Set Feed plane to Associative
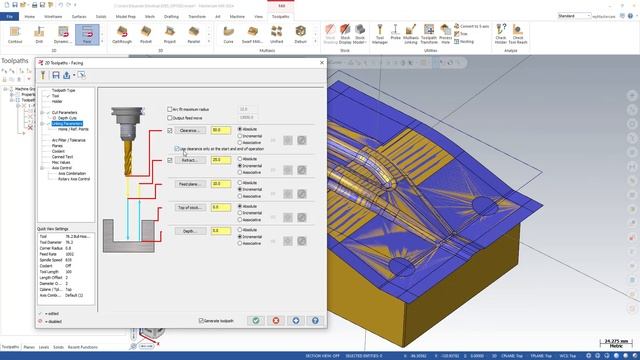Image resolution: width=640 pixels, height=360 pixels. (x=240, y=196)
